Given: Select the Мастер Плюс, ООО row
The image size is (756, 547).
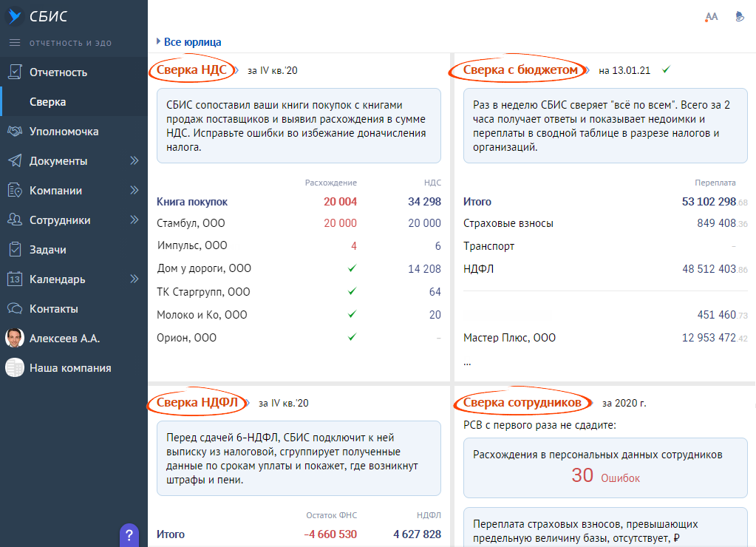Looking at the screenshot, I should pyautogui.click(x=605, y=338).
